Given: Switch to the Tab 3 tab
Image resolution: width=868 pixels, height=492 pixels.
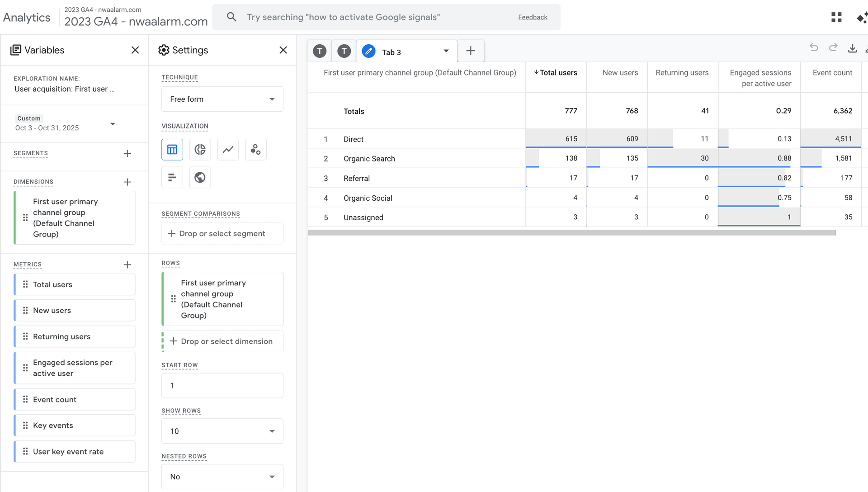Looking at the screenshot, I should (392, 52).
